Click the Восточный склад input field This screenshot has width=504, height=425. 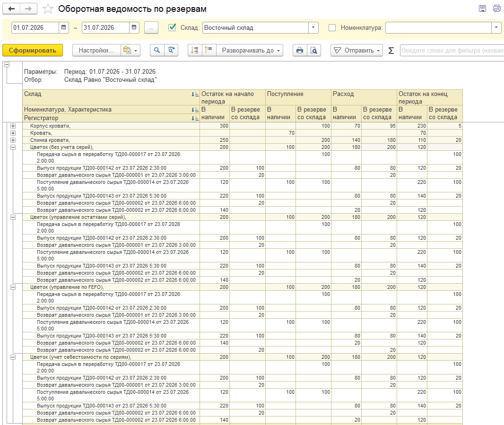point(255,27)
